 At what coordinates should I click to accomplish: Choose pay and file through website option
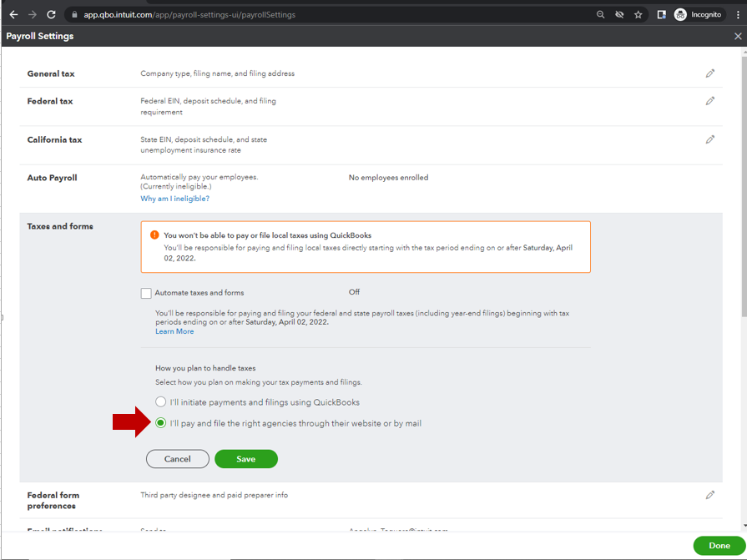tap(161, 423)
